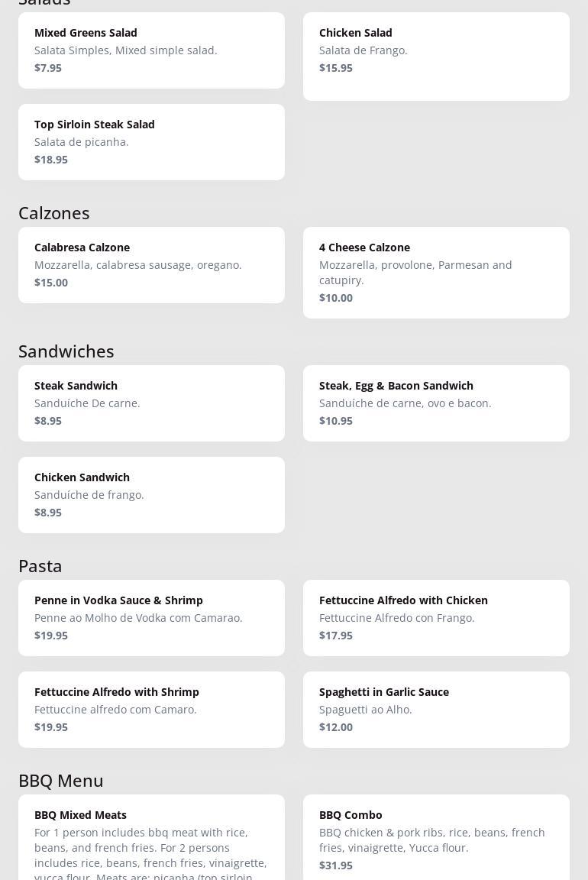Open Steak, Egg & Bacon Sandwich
Image resolution: width=588 pixels, height=880 pixels.
(436, 403)
